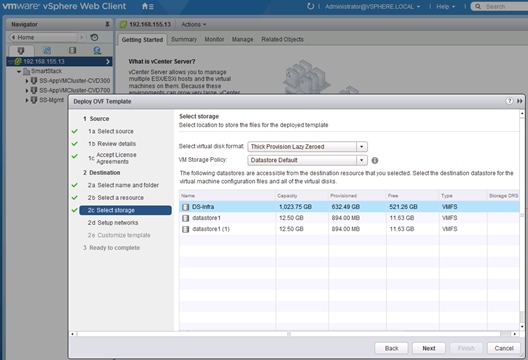Viewport: 528px width, 360px height.
Task: Click the horizontal scrollbar in the dialog
Action: click(x=289, y=334)
